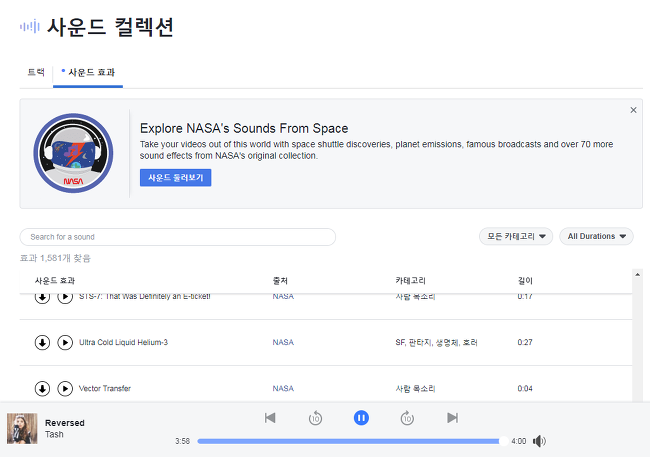650x457 pixels.
Task: Click the scrollbar up arrow of sound list
Action: pyautogui.click(x=637, y=275)
